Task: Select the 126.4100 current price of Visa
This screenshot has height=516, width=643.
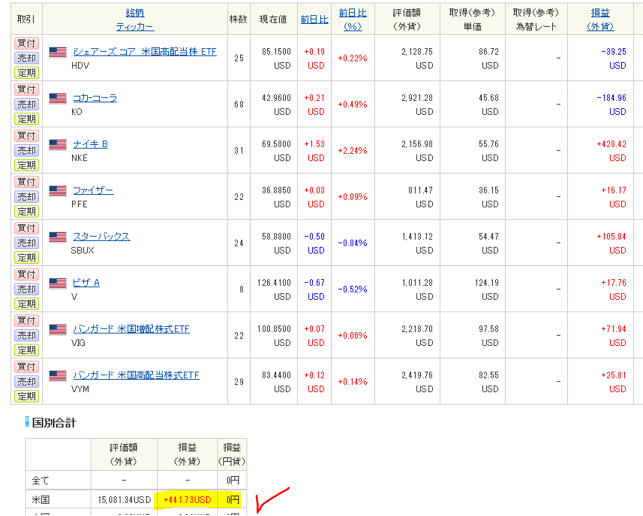Action: click(x=274, y=283)
